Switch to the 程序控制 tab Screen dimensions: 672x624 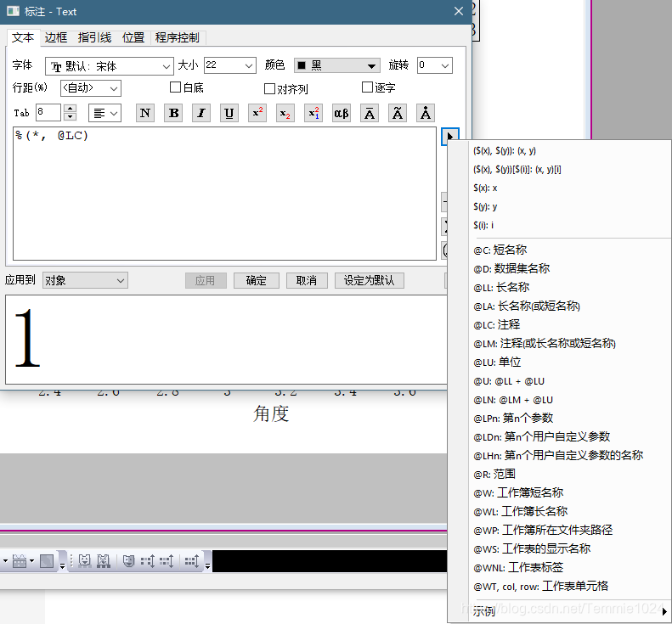click(x=178, y=37)
